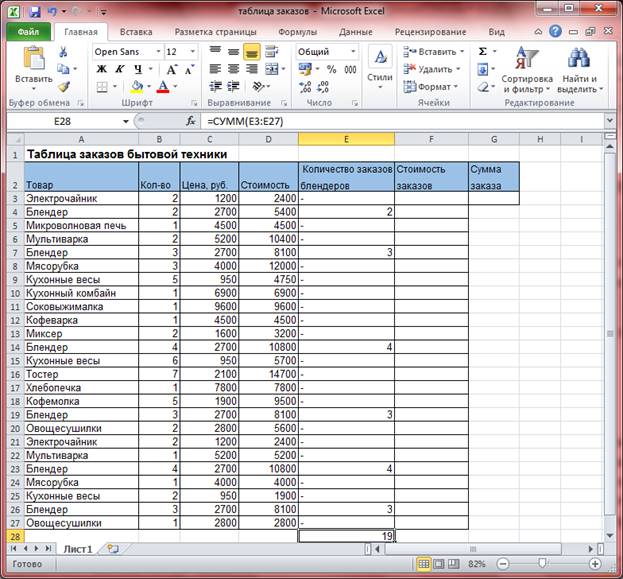Switch to the Формулы tab
This screenshot has height=579, width=623.
click(297, 32)
